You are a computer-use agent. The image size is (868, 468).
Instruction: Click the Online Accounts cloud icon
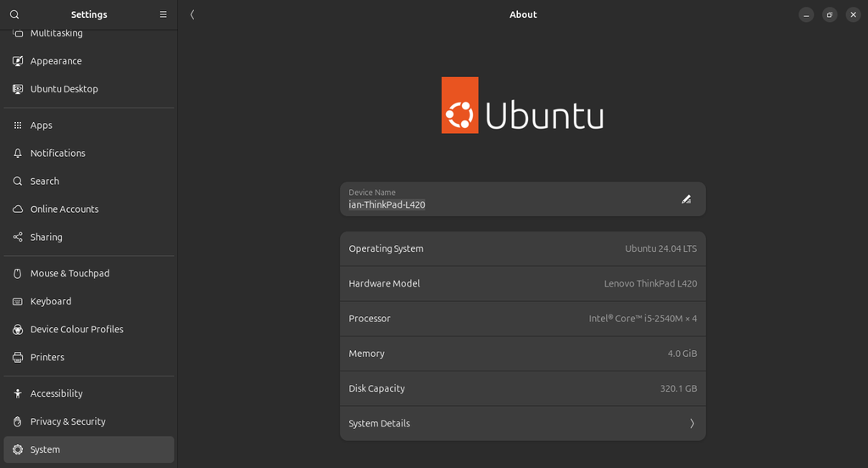click(18, 209)
